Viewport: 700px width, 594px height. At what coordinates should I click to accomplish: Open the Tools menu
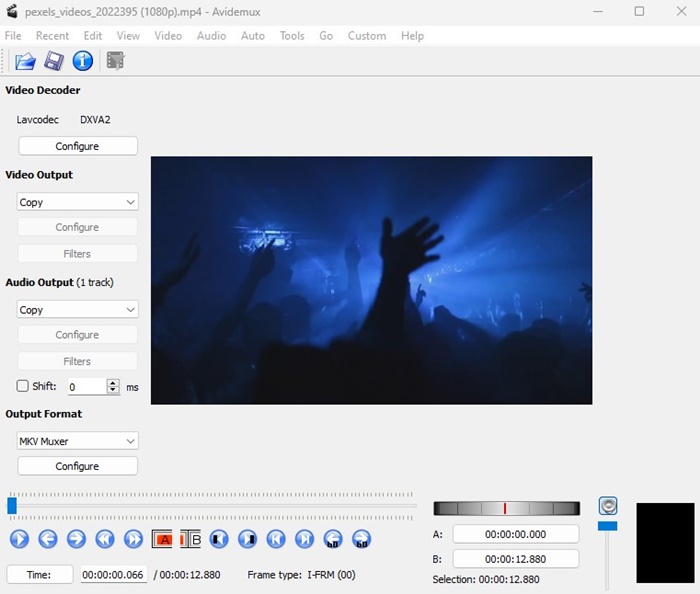(x=292, y=36)
